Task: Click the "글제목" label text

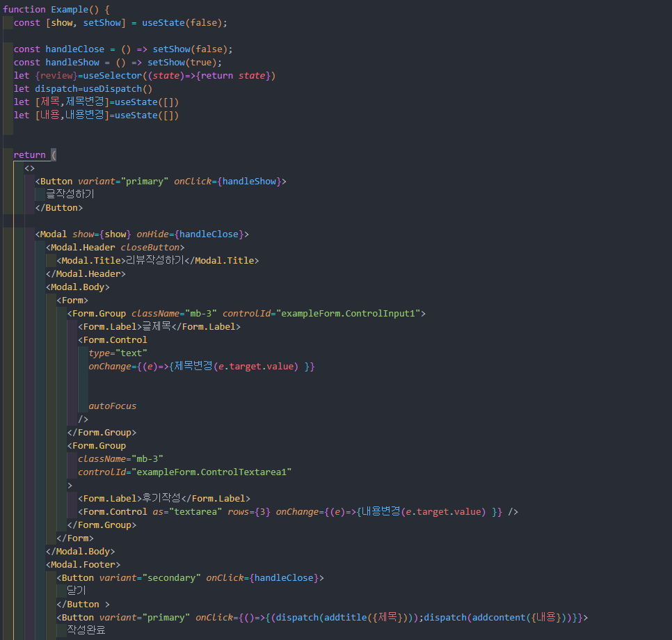Action: (157, 327)
